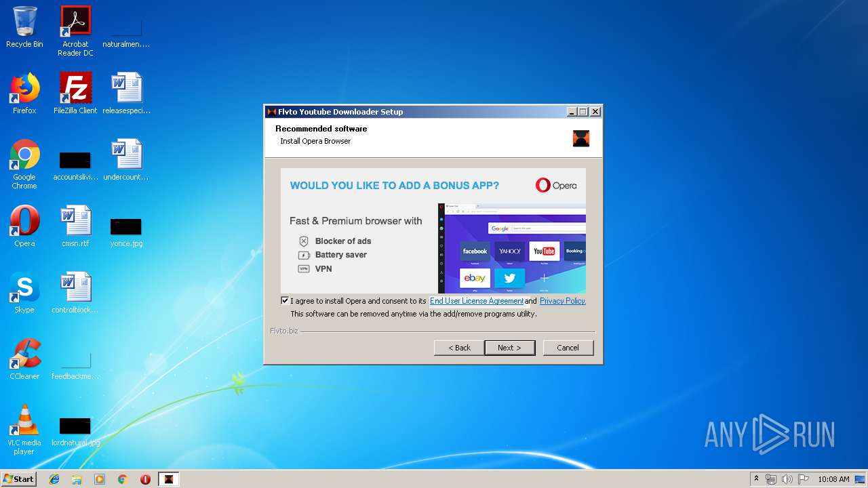This screenshot has width=868, height=488.
Task: Proceed with the Next button
Action: point(509,348)
